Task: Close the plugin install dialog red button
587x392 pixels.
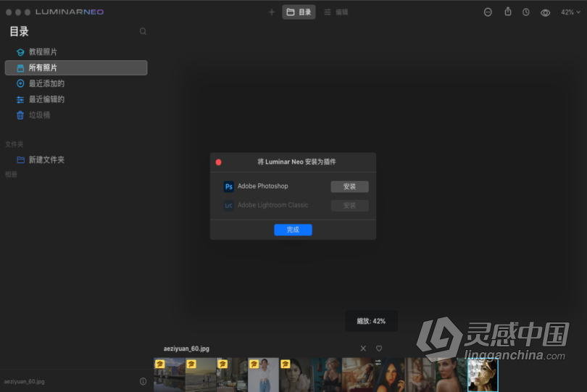Action: click(219, 162)
